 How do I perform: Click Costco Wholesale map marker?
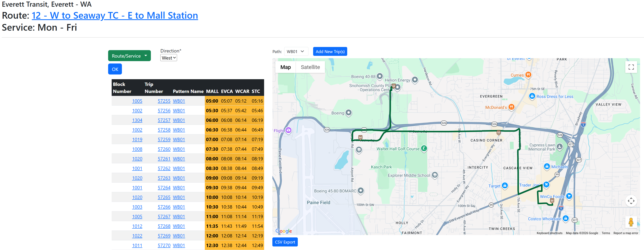[565, 218]
